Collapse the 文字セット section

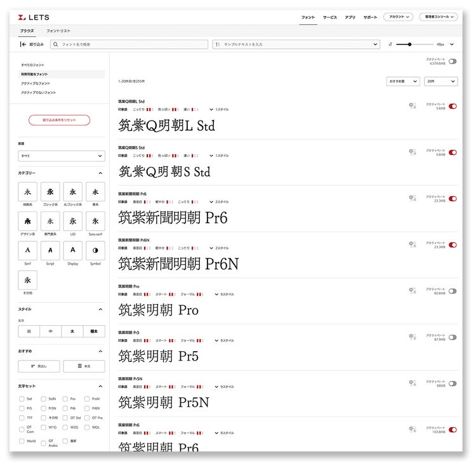tap(100, 387)
